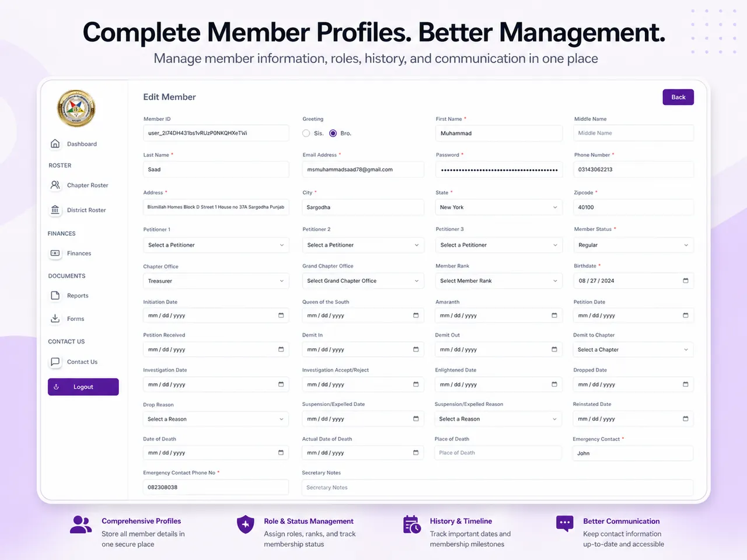747x560 pixels.
Task: Click the Member ID field
Action: click(216, 133)
